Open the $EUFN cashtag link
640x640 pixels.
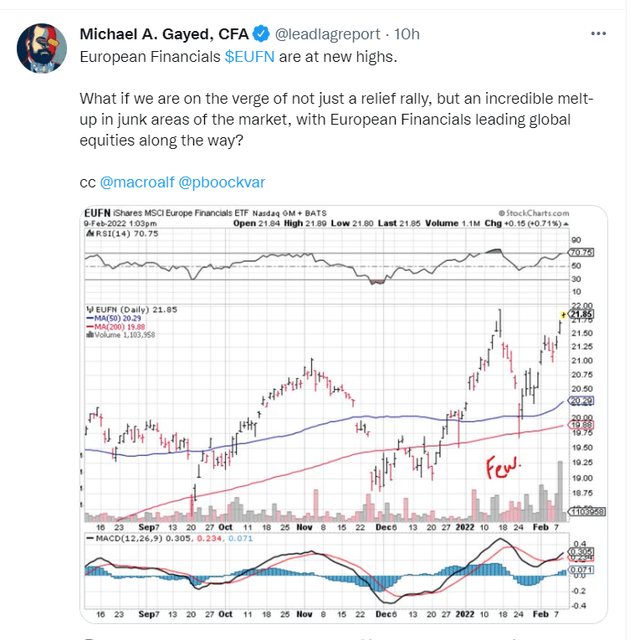249,57
